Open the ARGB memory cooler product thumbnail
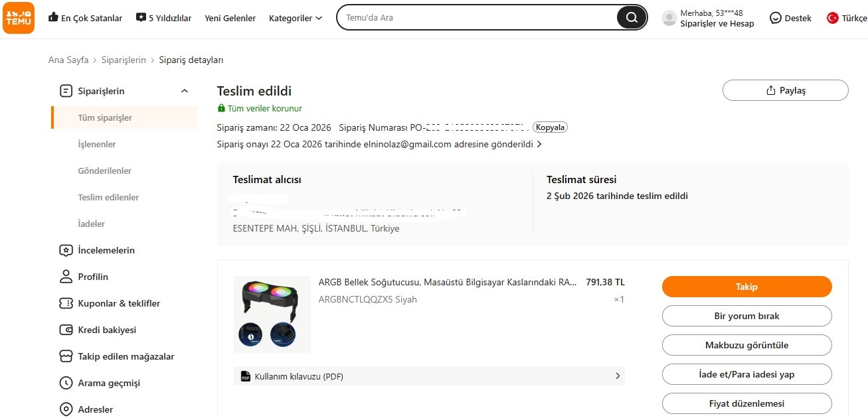Screen dimensions: 868x418 (272, 314)
